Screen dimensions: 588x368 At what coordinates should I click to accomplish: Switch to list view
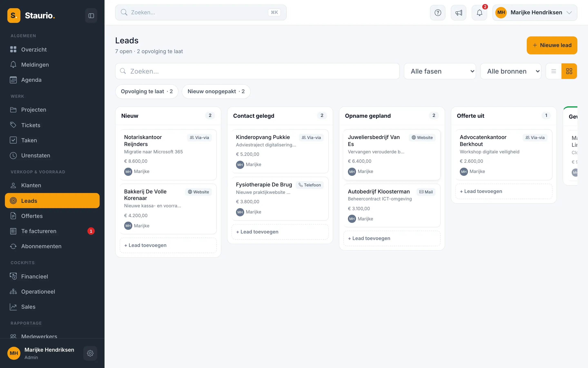(553, 71)
